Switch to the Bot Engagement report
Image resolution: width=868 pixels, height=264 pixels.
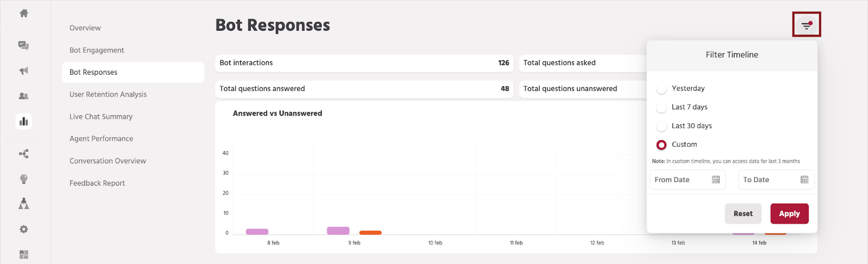click(97, 50)
